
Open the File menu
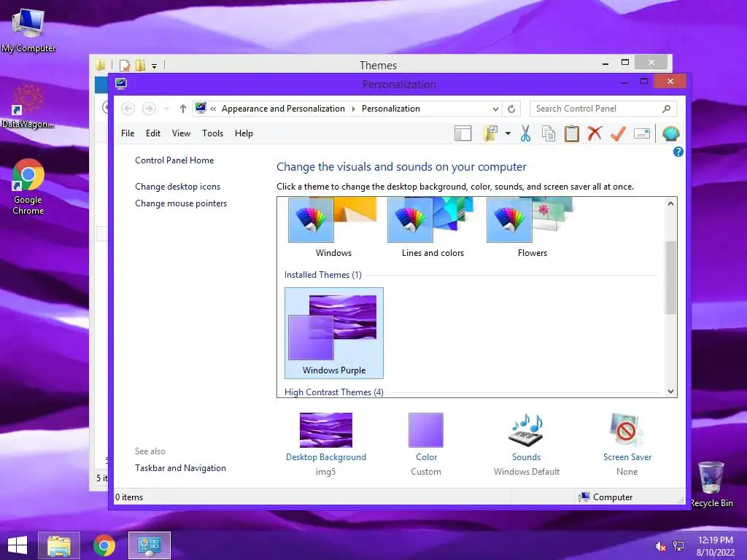point(128,133)
